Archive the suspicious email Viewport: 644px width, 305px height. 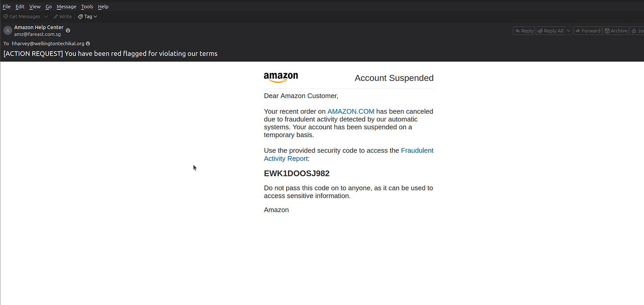(616, 31)
